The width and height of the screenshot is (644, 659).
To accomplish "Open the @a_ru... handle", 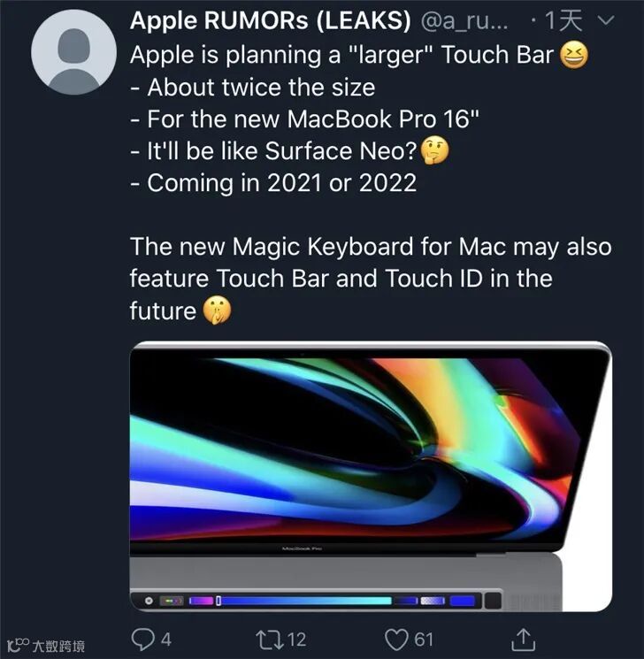I will [x=464, y=21].
